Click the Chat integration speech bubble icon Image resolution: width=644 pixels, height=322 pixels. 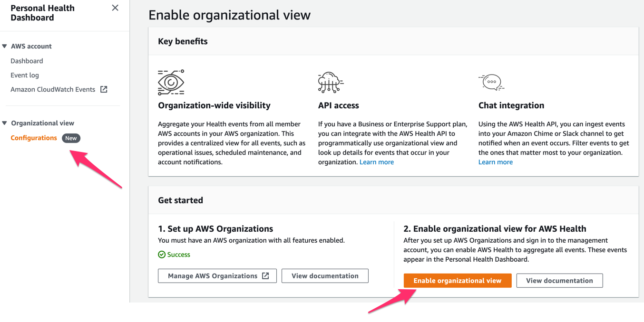tap(491, 82)
